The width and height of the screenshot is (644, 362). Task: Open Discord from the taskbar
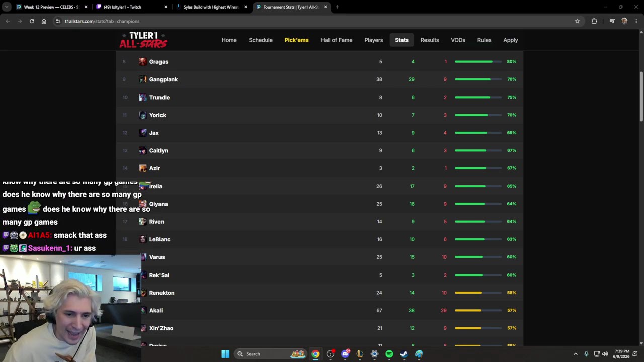tap(345, 354)
